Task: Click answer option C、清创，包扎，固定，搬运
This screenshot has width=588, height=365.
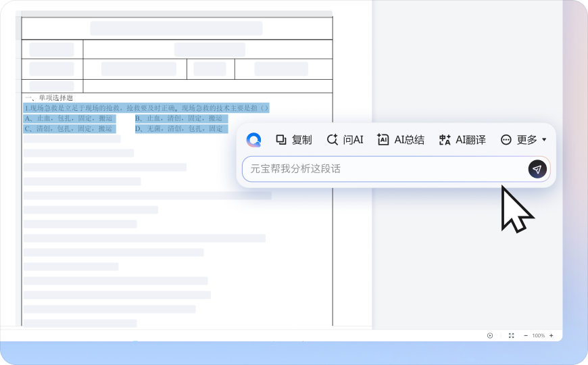Action: pos(70,128)
